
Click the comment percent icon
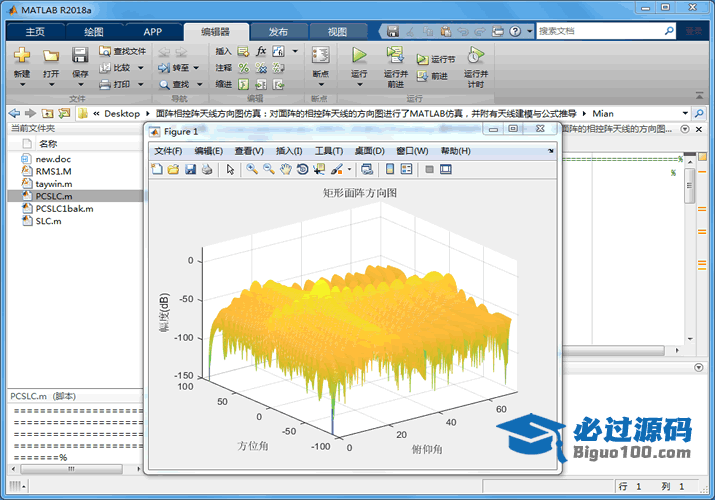pos(244,68)
